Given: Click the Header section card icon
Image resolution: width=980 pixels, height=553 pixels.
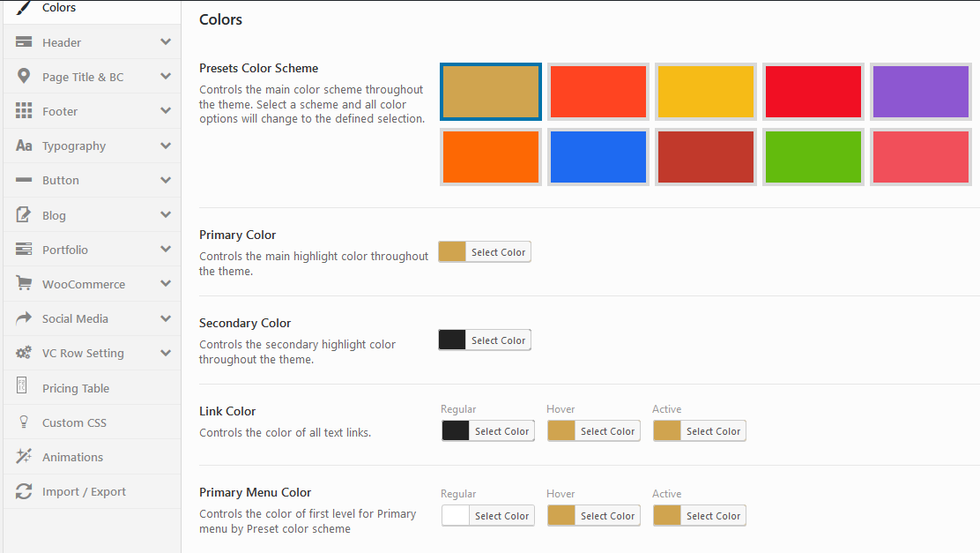Looking at the screenshot, I should [24, 42].
